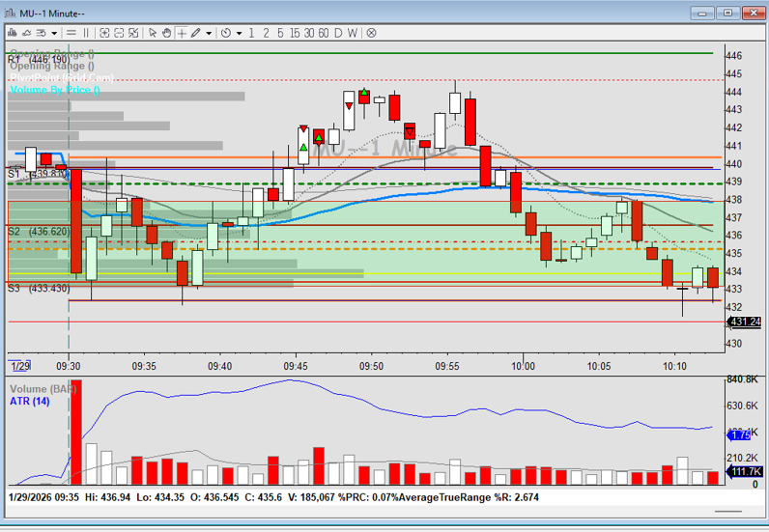Click the S2 (436.620) pivot label
The width and height of the screenshot is (769, 532).
click(39, 231)
